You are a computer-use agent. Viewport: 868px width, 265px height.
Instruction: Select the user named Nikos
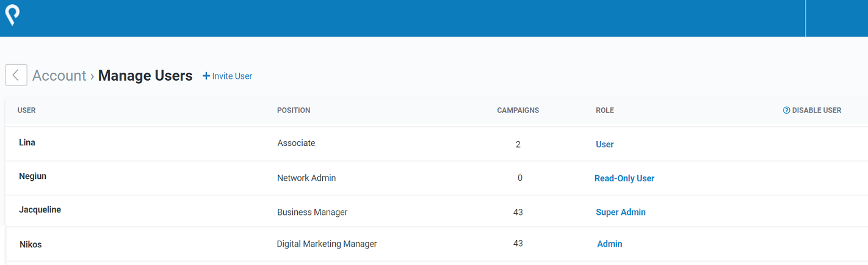31,244
